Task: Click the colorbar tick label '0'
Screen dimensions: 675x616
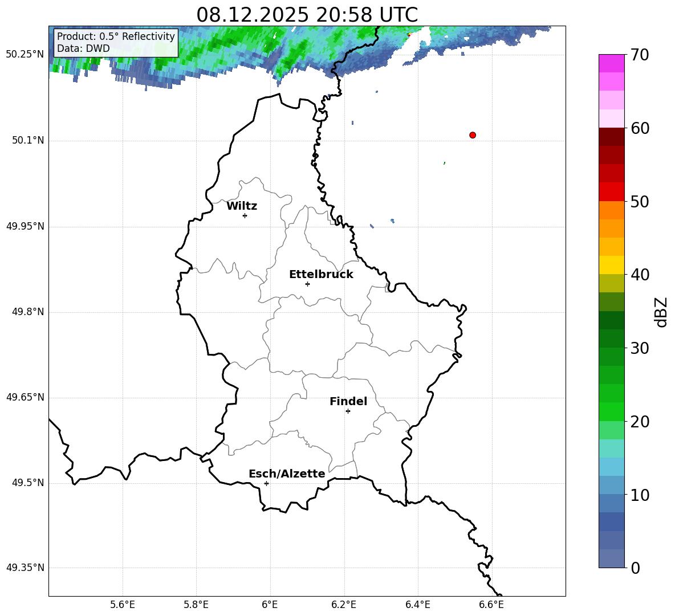Action: coord(635,568)
